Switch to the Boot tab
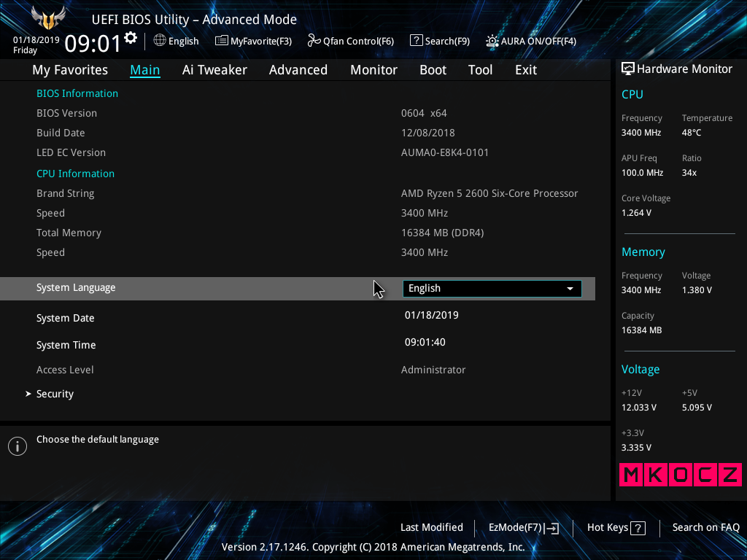 (x=433, y=70)
